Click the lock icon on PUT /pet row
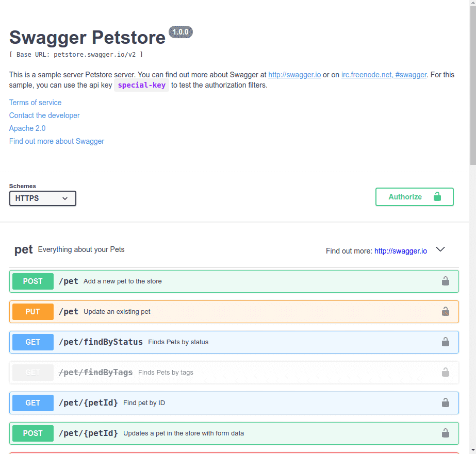Image resolution: width=476 pixels, height=454 pixels. click(445, 312)
